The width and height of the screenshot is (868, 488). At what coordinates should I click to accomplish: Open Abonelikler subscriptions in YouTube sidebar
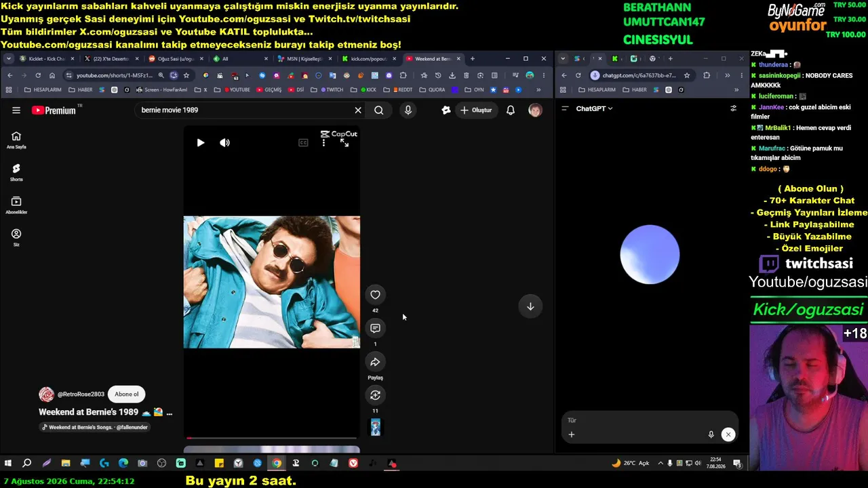16,205
